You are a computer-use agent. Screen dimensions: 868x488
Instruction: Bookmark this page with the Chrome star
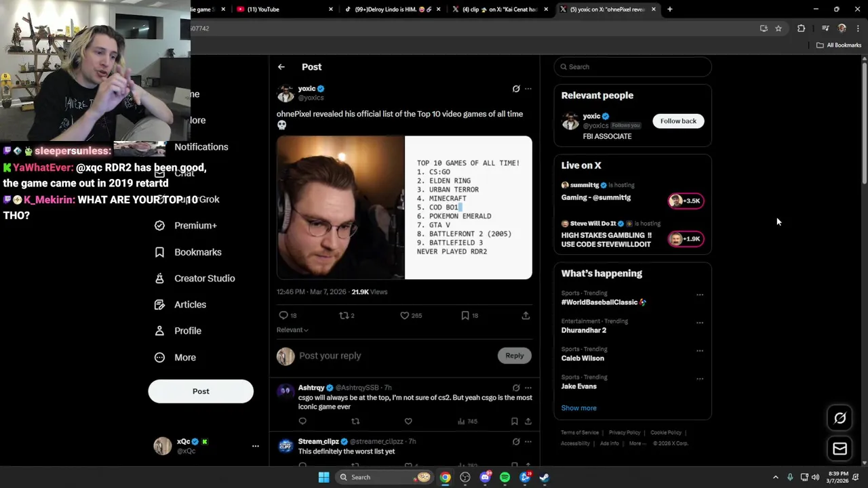point(778,28)
